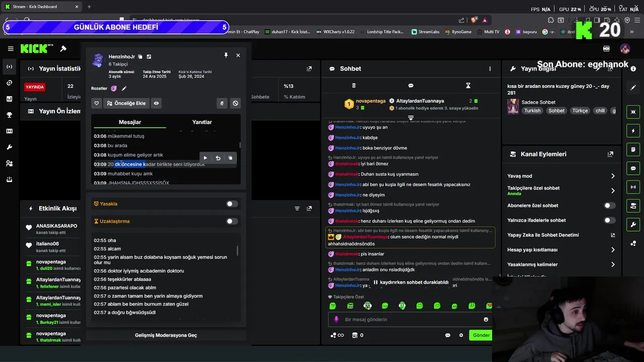This screenshot has width=644, height=362.
Task: Enable Yalnızca ifadelerle sohbet switch
Action: point(609,220)
